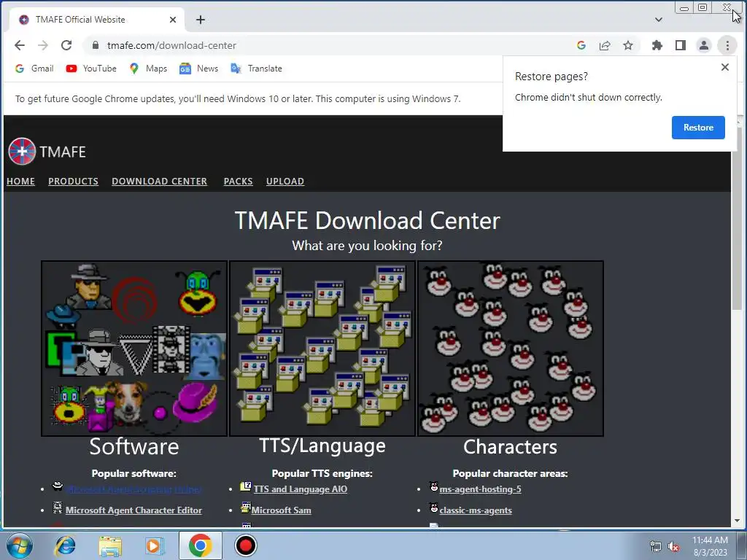Open ms-agent-hosting-5 link
Screen dimensions: 747x560
tap(480, 489)
